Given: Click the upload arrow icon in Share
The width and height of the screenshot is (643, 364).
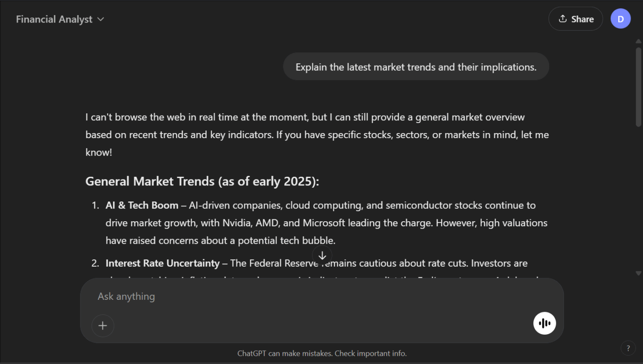Looking at the screenshot, I should tap(562, 19).
